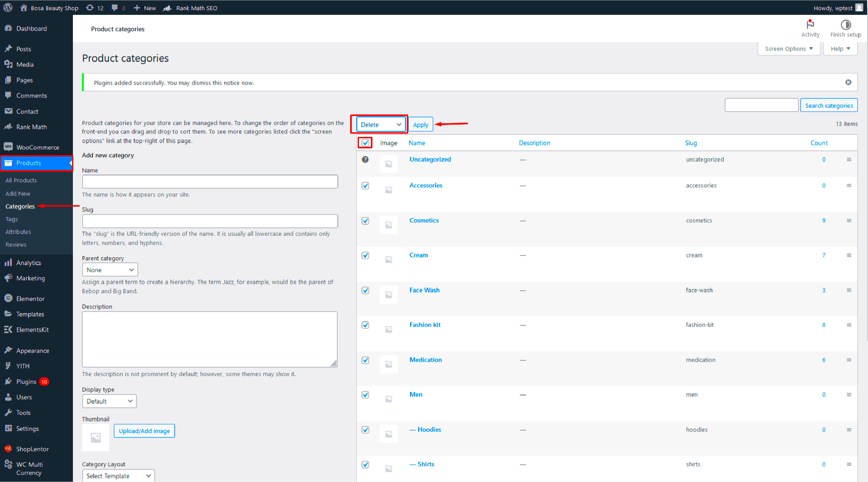
Task: Click the Description textarea
Action: coord(210,339)
